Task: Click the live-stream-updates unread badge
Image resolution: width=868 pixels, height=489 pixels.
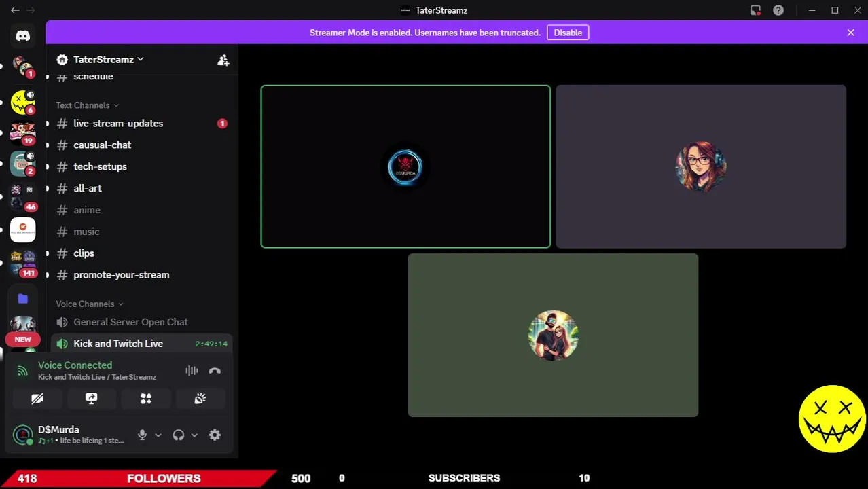Action: pos(222,124)
